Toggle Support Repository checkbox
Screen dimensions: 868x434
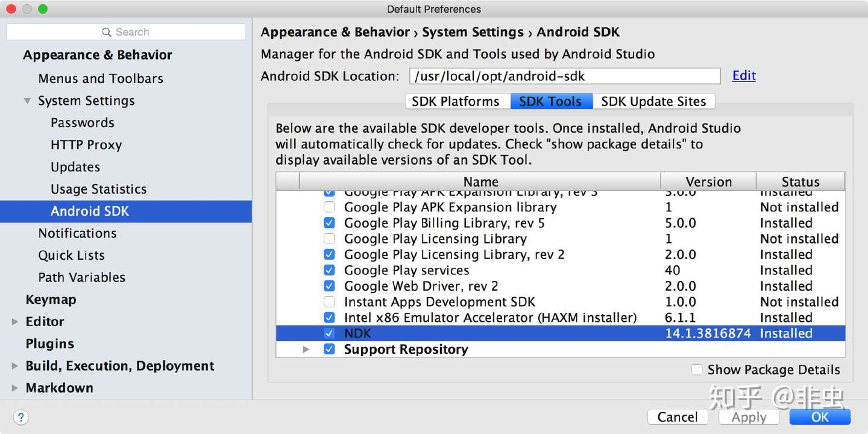point(329,349)
